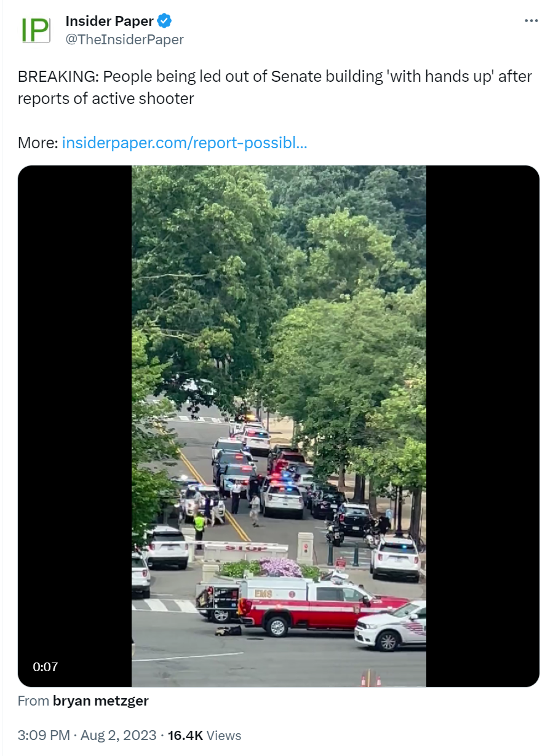Play the Senate building video
Screen dimensions: 553x756
coord(279,426)
